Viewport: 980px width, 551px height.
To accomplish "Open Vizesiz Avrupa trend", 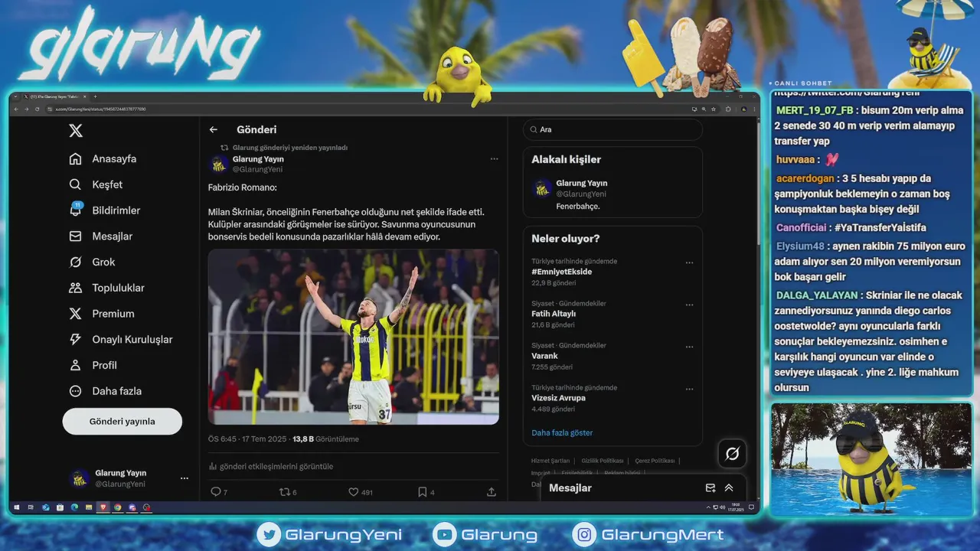I will [558, 398].
